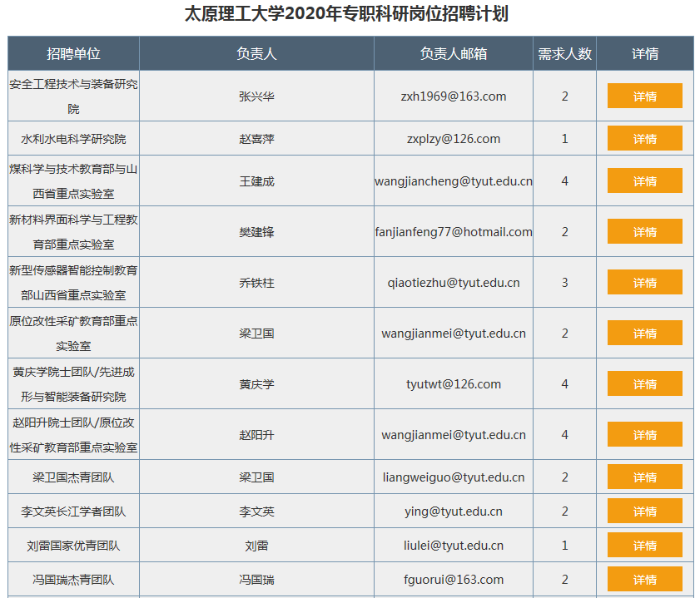Click the 招聘单位 column header
The image size is (700, 598).
[73, 53]
